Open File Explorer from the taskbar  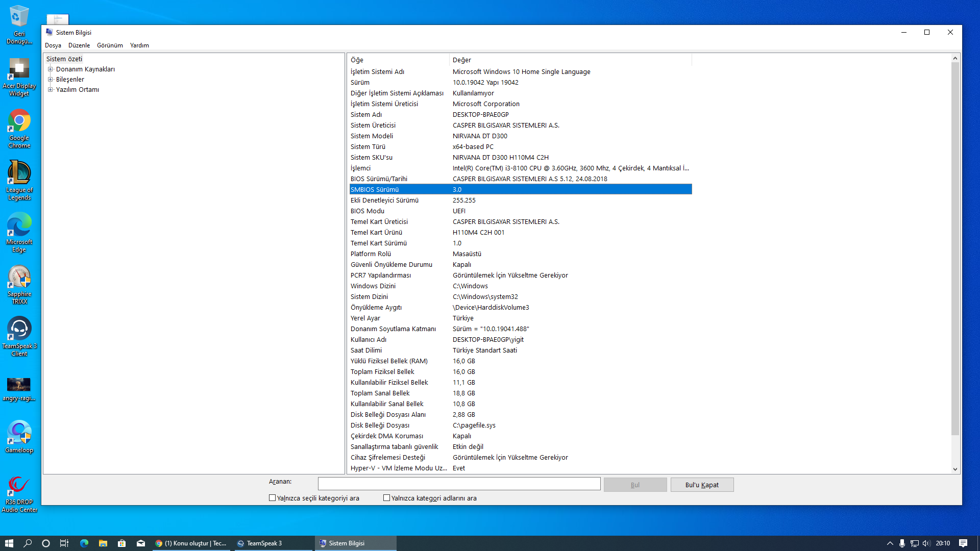click(103, 543)
